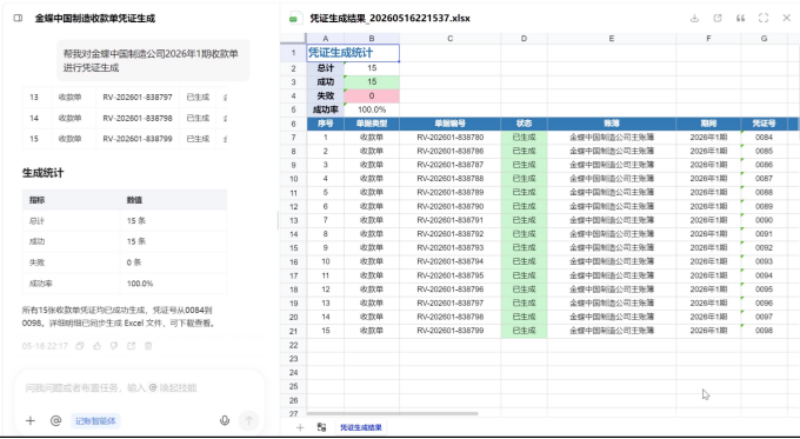Start voice input with microphone icon

[x=224, y=421]
